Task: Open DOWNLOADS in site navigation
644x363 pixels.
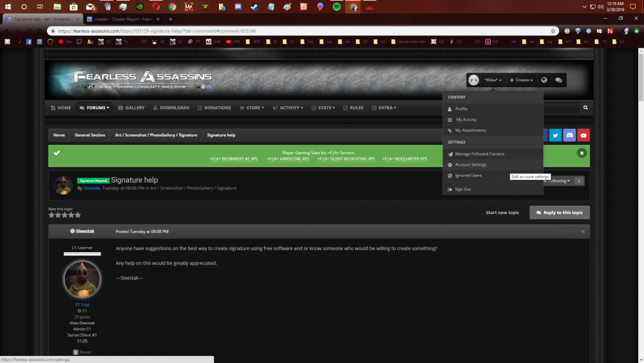Action: 171,108
